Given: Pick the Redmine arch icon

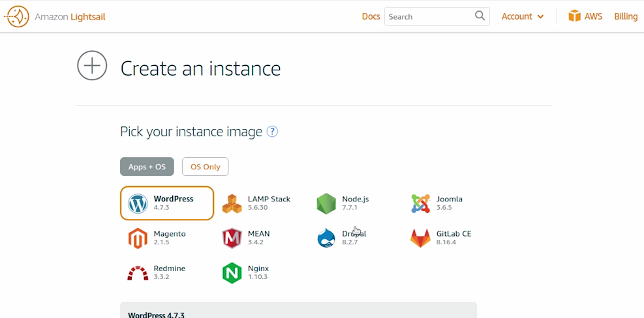Looking at the screenshot, I should click(138, 273).
